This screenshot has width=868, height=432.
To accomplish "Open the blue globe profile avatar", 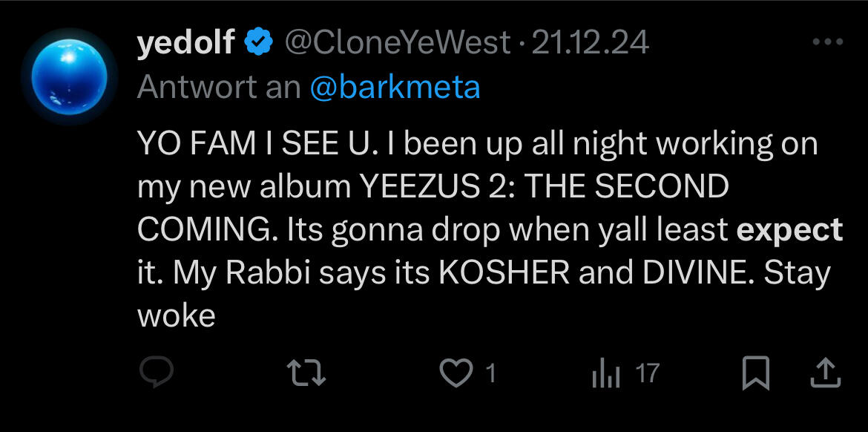I will click(65, 77).
